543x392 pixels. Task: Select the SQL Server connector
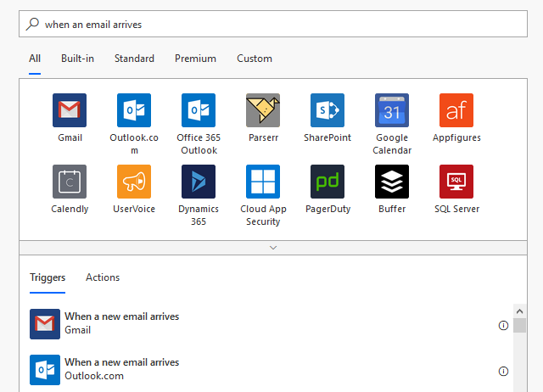(x=456, y=182)
